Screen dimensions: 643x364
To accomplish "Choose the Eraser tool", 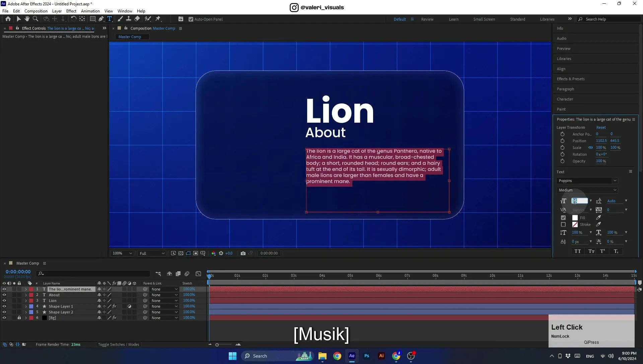I will [x=137, y=19].
